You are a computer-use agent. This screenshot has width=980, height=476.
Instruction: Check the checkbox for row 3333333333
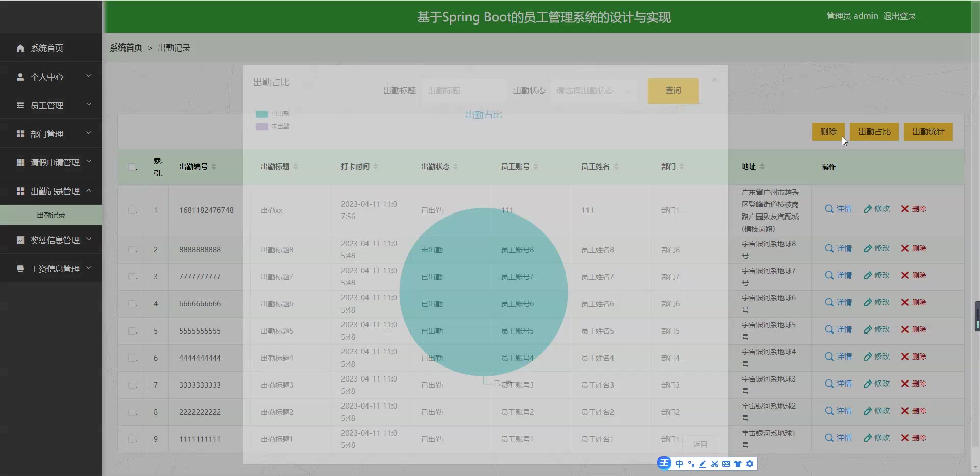click(x=132, y=385)
